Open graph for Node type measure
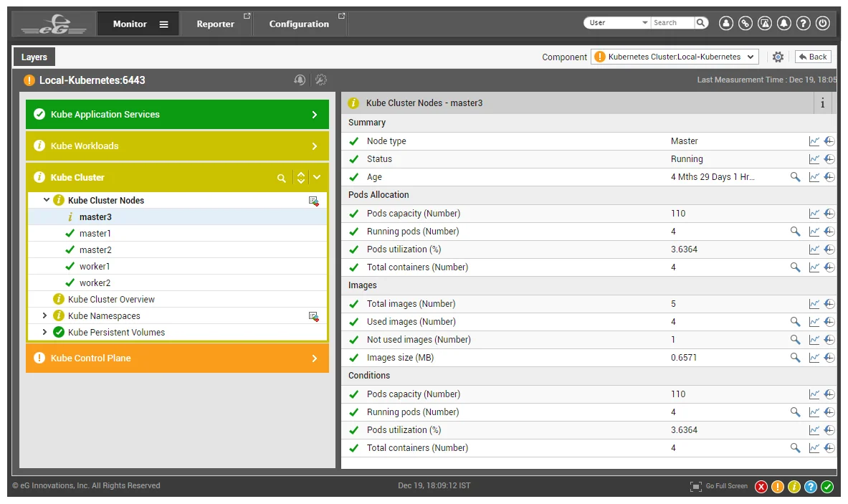 click(x=814, y=141)
